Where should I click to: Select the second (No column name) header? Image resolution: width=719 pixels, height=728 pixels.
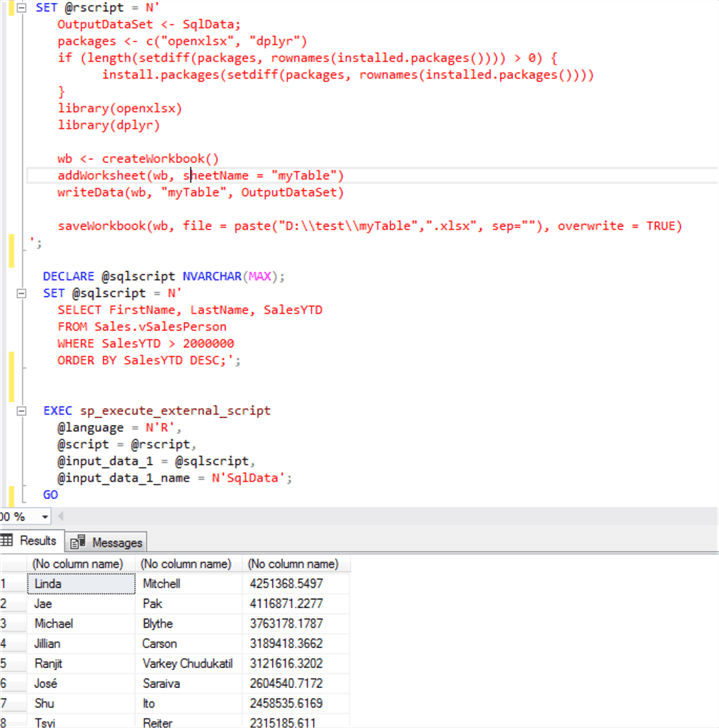188,564
